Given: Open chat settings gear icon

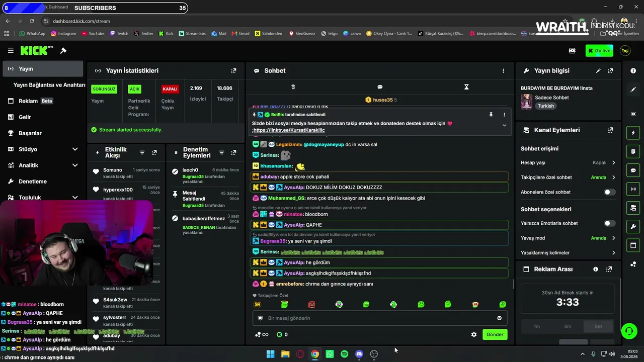Looking at the screenshot, I should click(x=473, y=335).
